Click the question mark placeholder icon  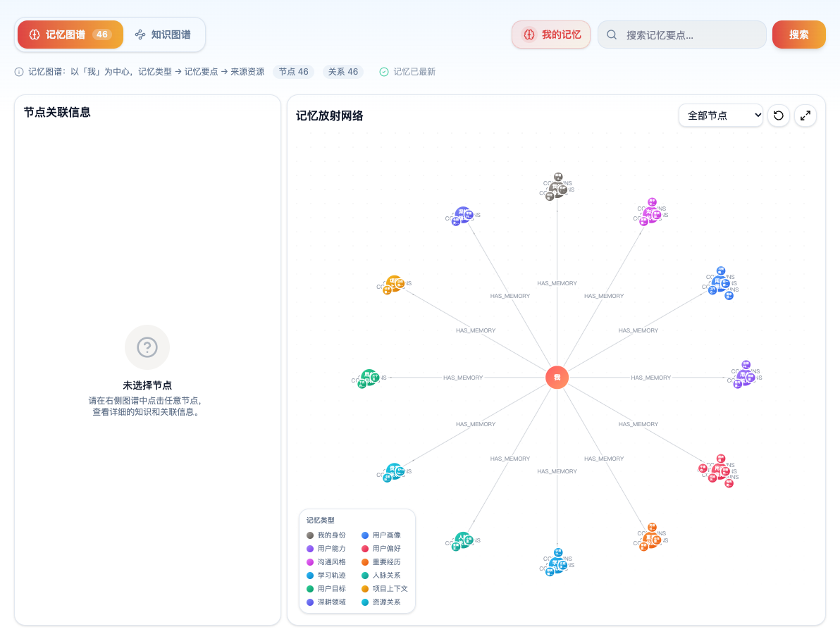coord(147,347)
